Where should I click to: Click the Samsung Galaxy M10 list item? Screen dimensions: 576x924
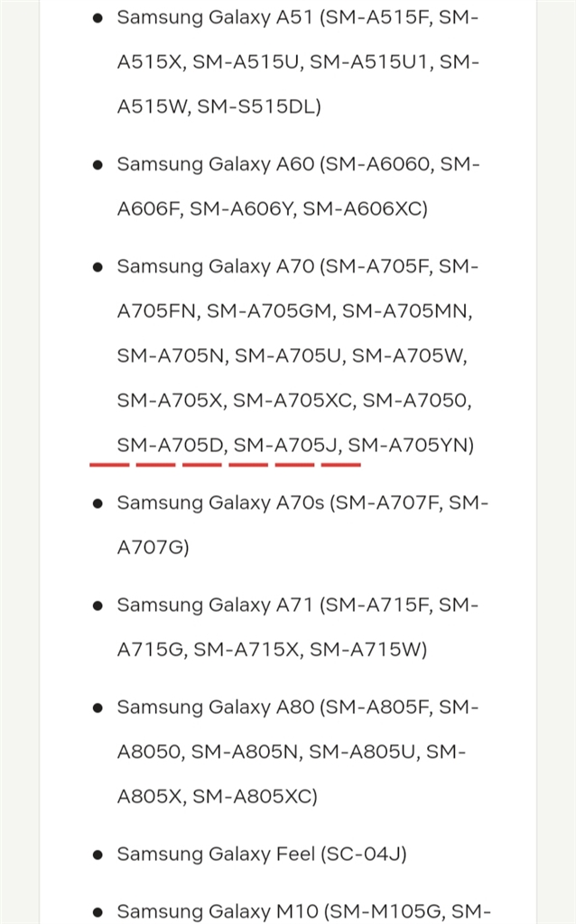coord(217,911)
